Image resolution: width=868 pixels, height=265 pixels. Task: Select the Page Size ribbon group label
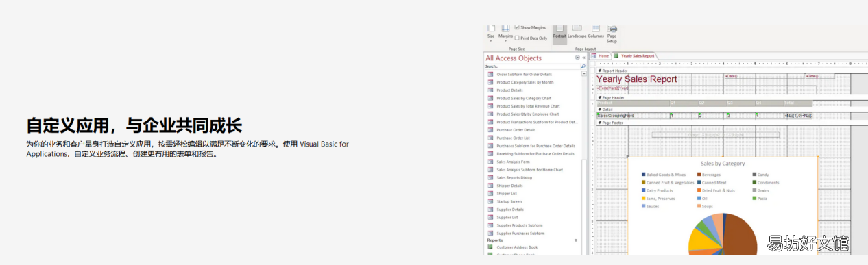517,49
